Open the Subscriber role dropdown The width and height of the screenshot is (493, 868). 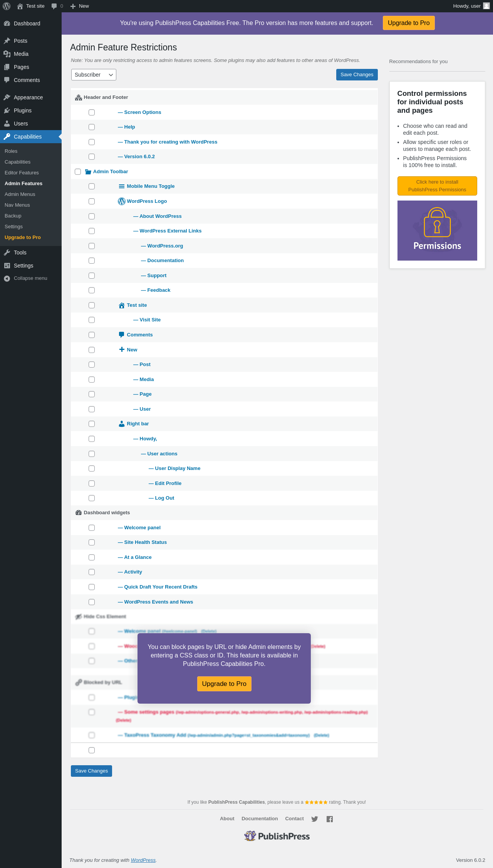click(x=94, y=75)
